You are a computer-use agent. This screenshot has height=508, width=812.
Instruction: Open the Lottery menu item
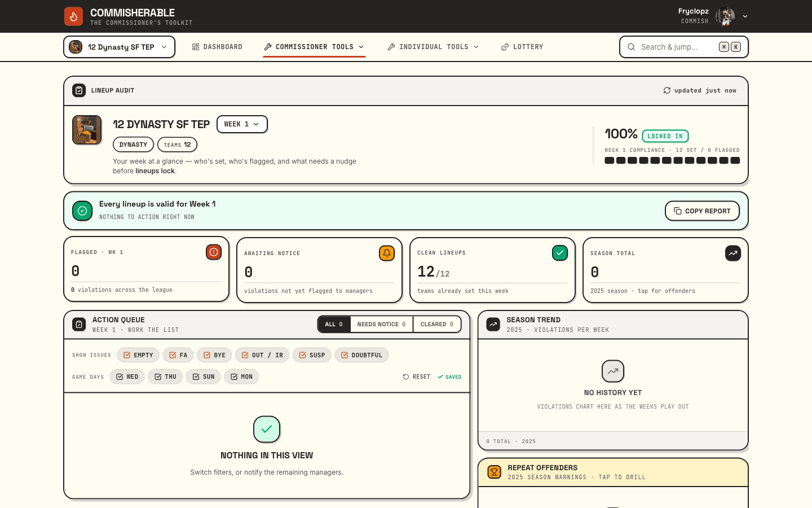(522, 47)
